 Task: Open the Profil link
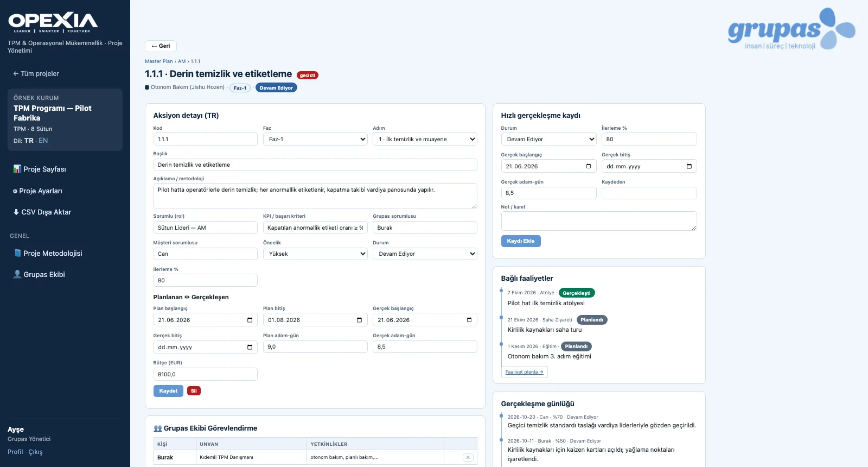15,452
